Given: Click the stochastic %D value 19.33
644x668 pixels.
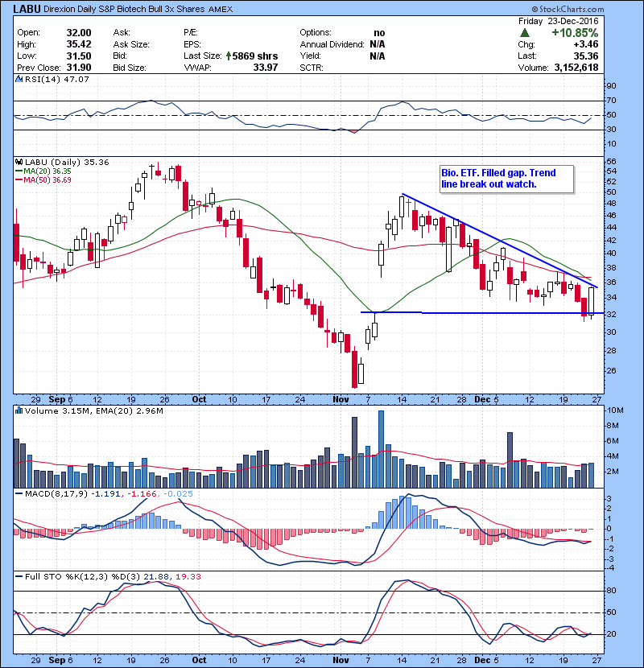Looking at the screenshot, I should click(x=188, y=577).
